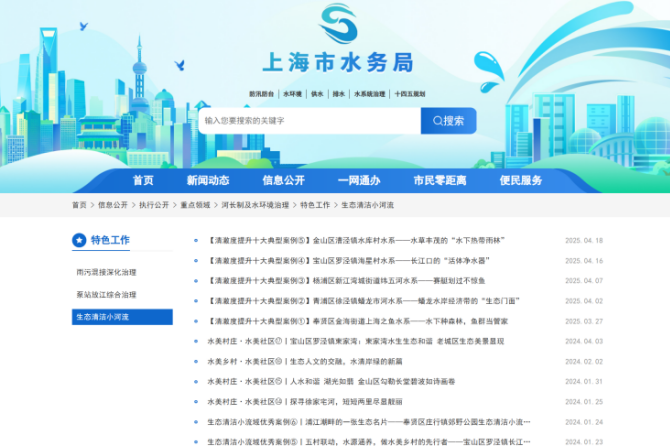Focus the keyword search input field
This screenshot has height=446, width=670.
pos(308,121)
